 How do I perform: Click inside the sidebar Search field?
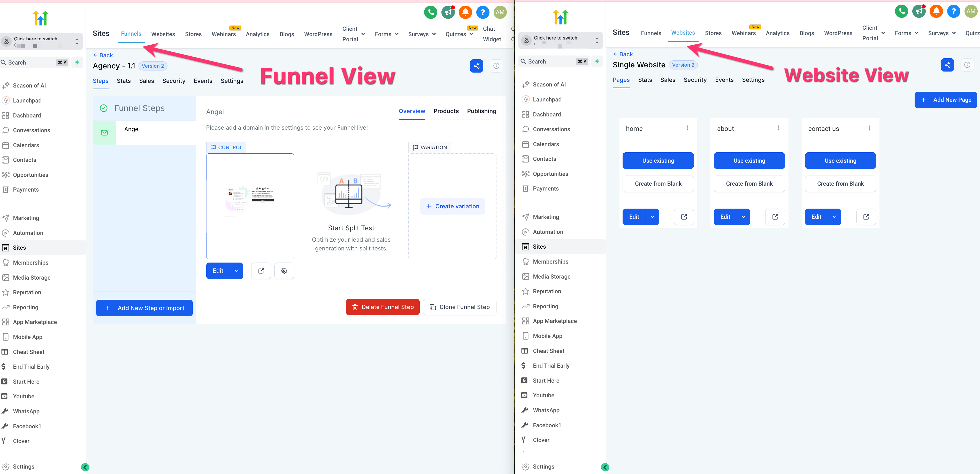point(34,62)
